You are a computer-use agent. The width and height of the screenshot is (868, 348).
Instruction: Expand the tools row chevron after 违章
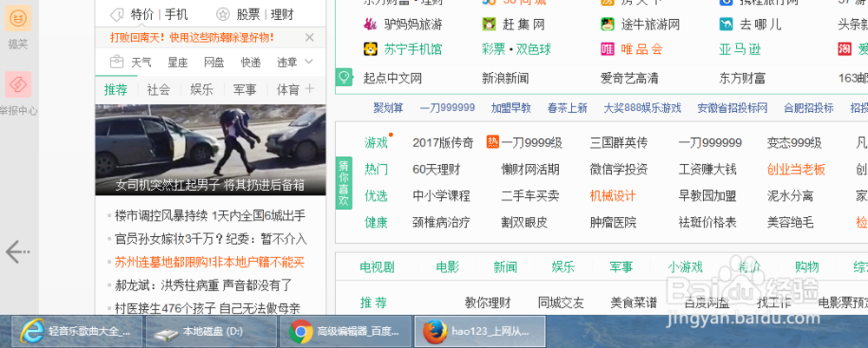click(309, 62)
